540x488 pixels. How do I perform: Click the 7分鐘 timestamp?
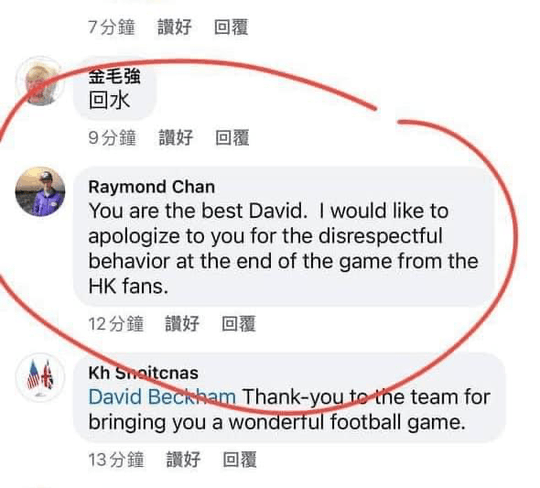[112, 27]
